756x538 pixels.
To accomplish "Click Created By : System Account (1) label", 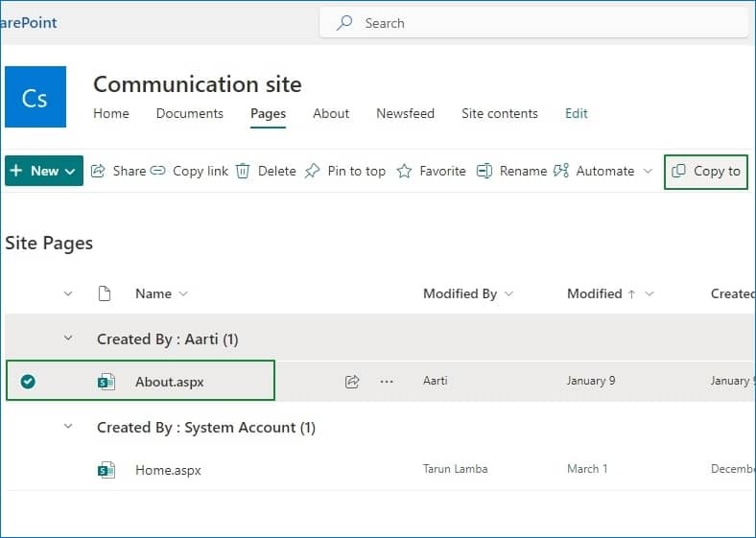I will pyautogui.click(x=206, y=428).
